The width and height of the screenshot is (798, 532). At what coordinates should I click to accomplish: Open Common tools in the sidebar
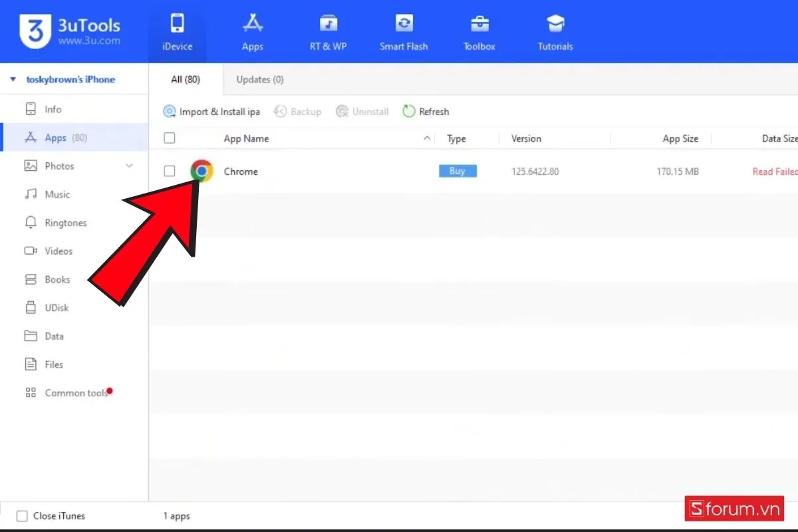[x=75, y=392]
